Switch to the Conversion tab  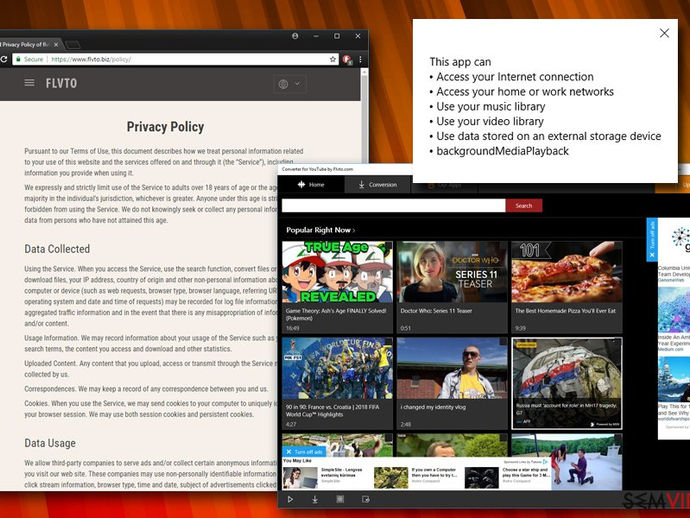(377, 184)
